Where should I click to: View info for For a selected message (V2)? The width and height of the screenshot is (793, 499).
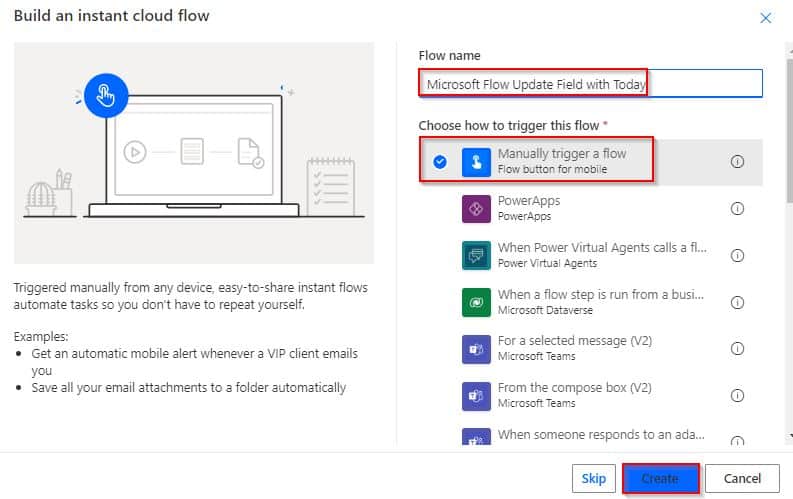(x=737, y=348)
